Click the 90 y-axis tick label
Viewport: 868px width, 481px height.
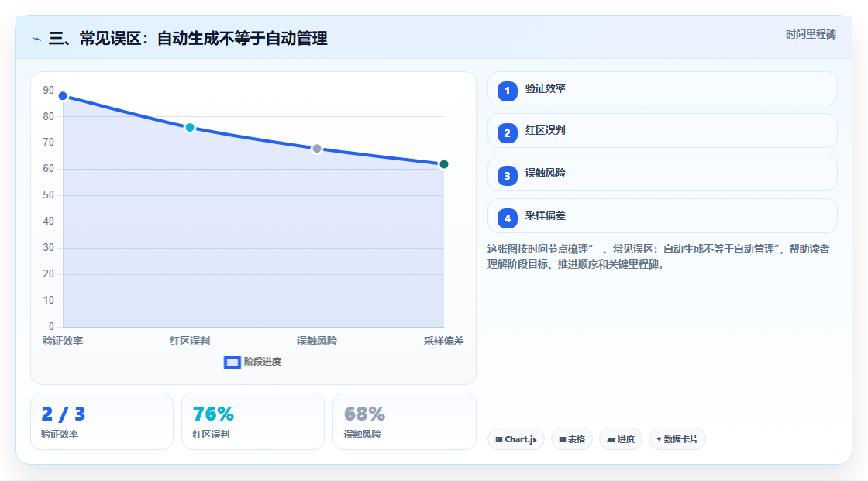pos(49,90)
